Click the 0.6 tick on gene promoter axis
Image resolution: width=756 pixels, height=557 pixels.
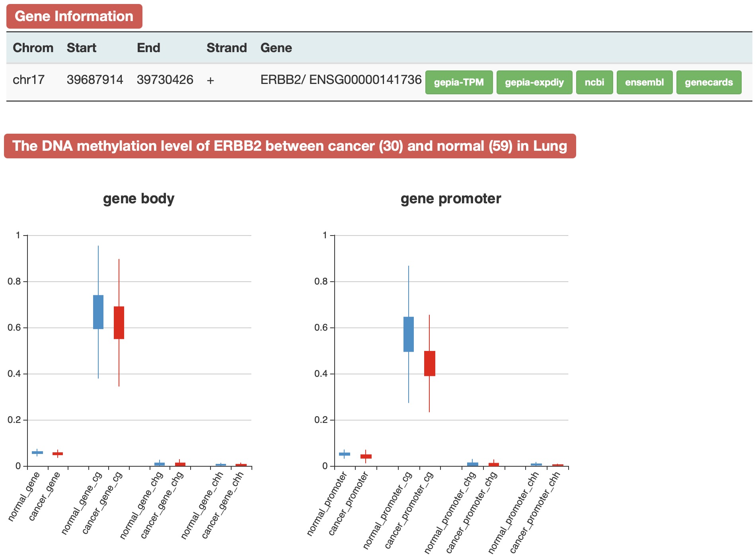coord(321,328)
